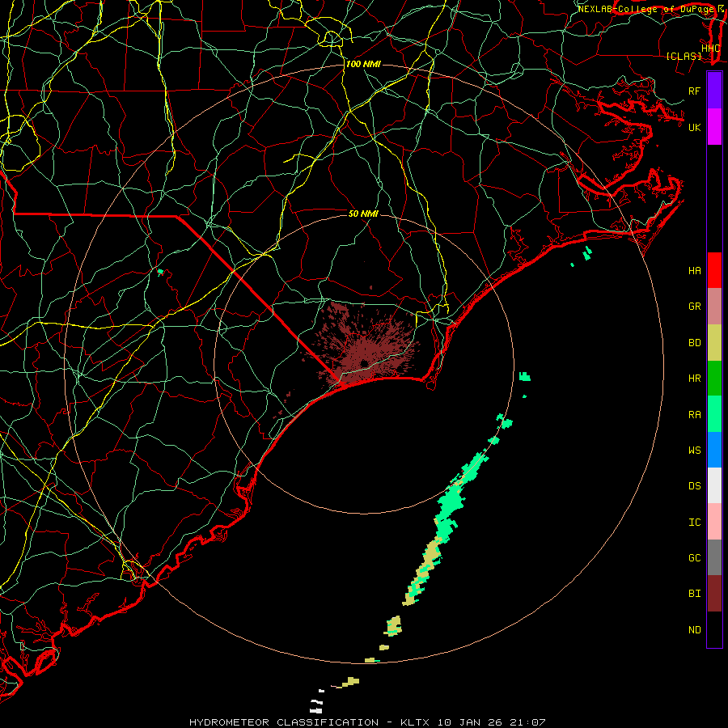Image resolution: width=728 pixels, height=728 pixels.
Task: Click the BI legend label
Action: tap(694, 594)
